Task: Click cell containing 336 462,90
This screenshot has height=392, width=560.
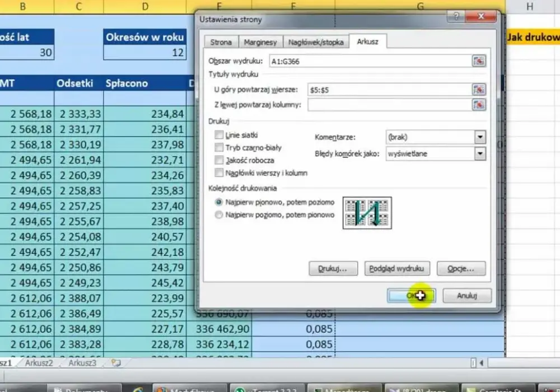Action: tap(219, 329)
